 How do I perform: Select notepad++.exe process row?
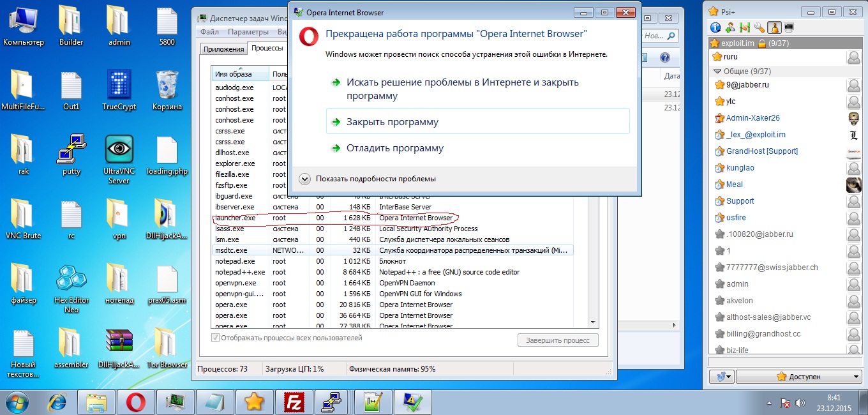[x=393, y=272]
